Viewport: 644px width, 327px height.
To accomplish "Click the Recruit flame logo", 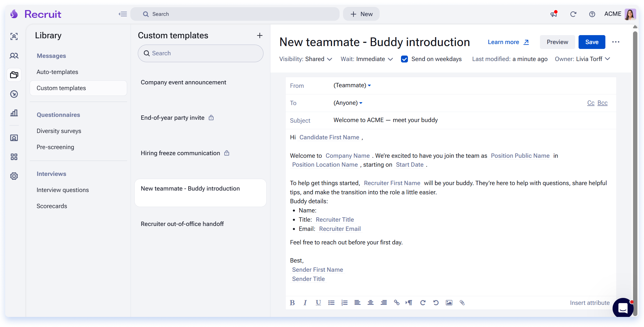I will coord(14,14).
